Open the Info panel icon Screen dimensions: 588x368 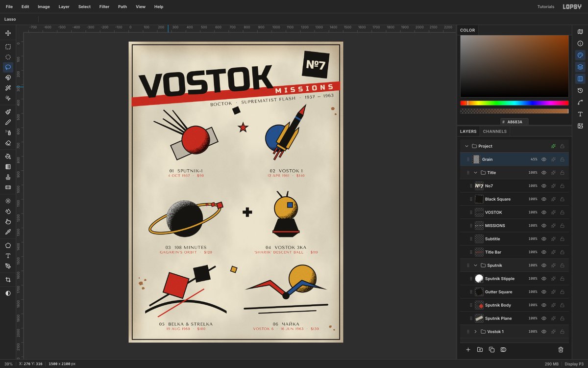(580, 43)
